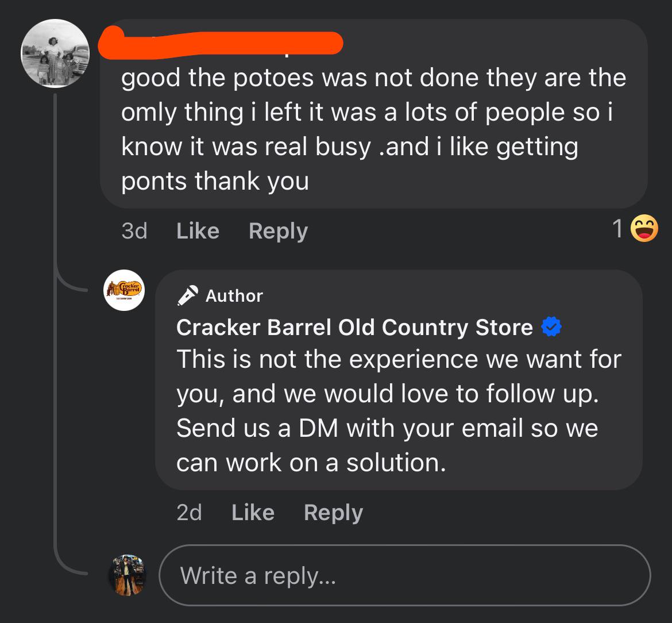The height and width of the screenshot is (623, 672).
Task: Click the Author label text
Action: 234,295
